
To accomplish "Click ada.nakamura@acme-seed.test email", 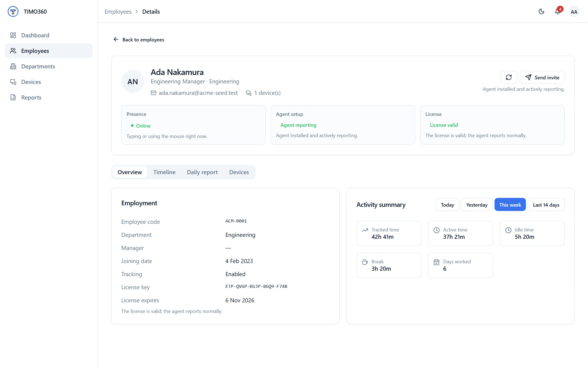I will (x=198, y=93).
